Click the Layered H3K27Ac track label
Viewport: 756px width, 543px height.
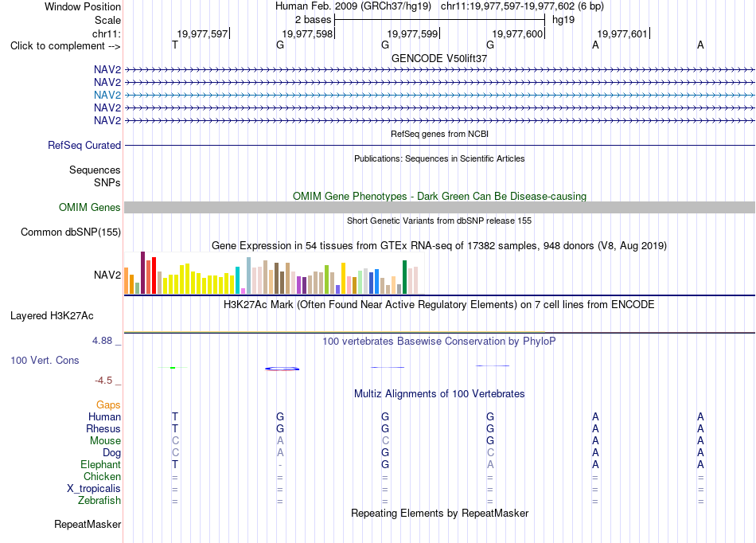pyautogui.click(x=52, y=316)
